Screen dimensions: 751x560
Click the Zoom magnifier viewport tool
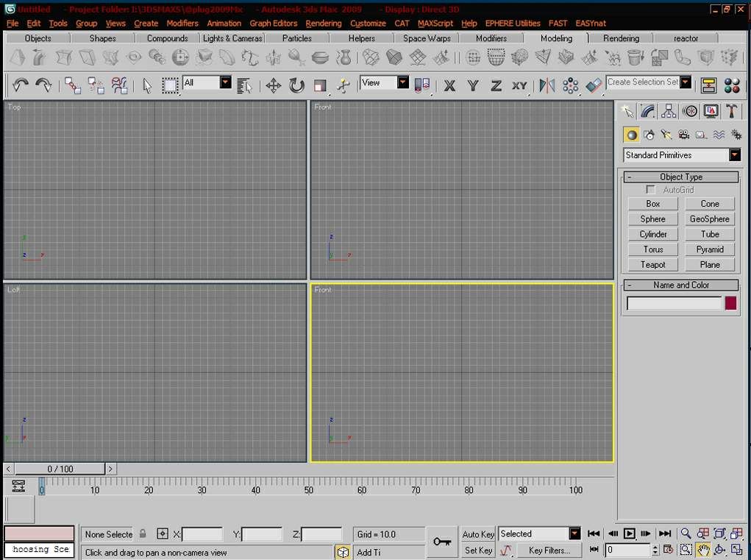pyautogui.click(x=686, y=534)
